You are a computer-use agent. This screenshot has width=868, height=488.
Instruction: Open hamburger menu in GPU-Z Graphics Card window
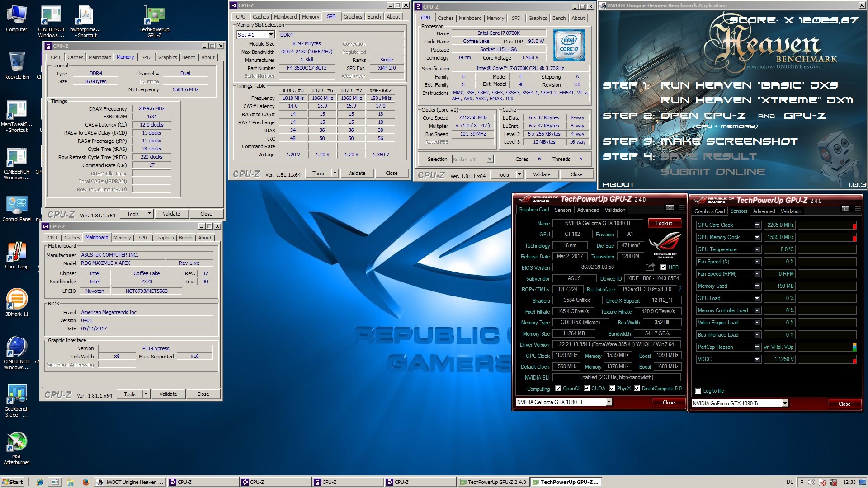pos(682,207)
